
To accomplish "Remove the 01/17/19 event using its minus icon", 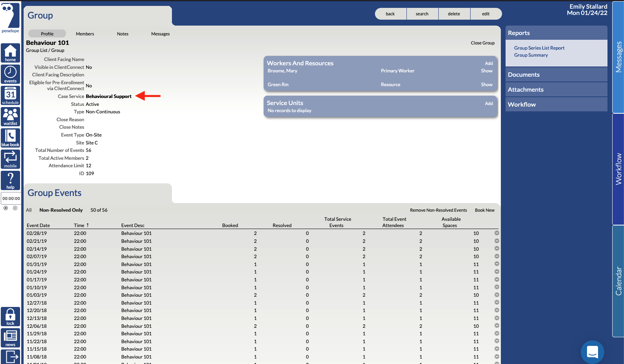I will pyautogui.click(x=497, y=279).
